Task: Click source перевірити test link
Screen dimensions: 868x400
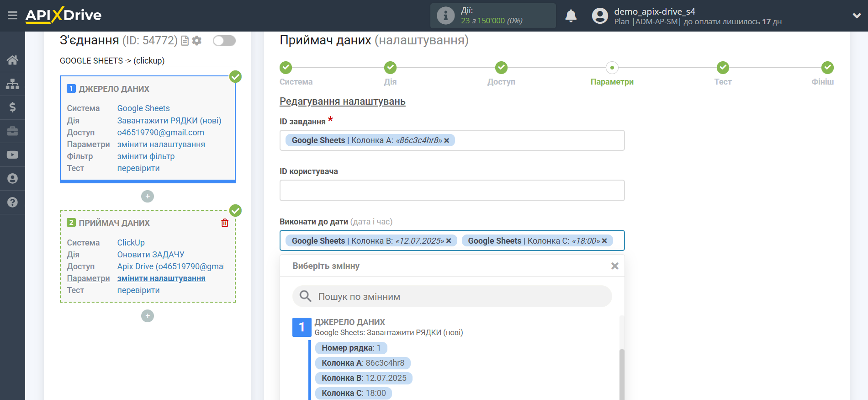Action: click(x=138, y=168)
